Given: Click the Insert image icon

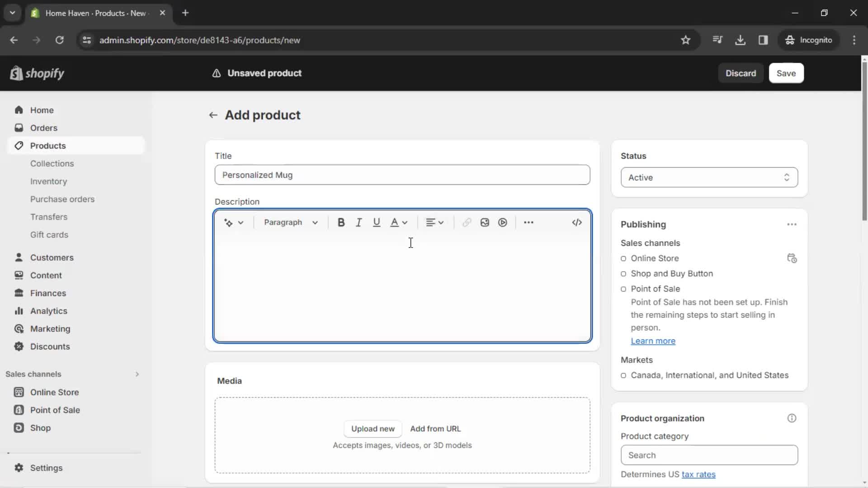Looking at the screenshot, I should coord(485,222).
